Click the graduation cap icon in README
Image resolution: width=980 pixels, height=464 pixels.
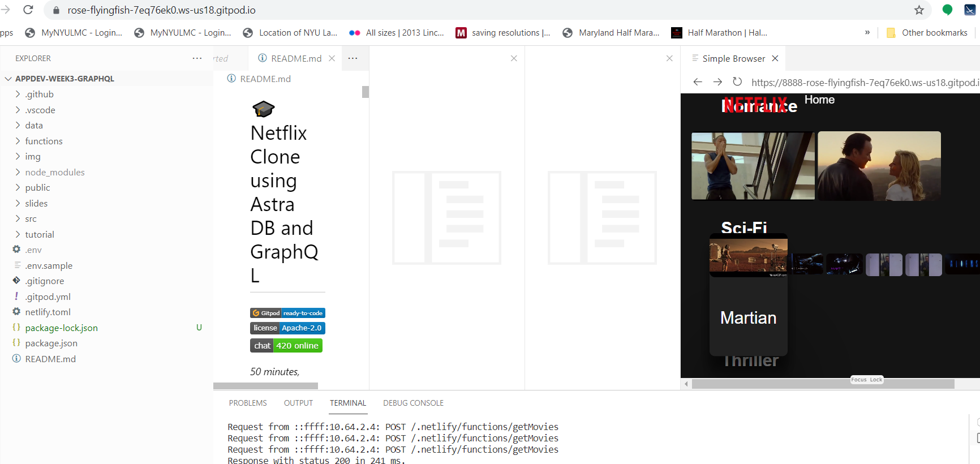[x=263, y=109]
